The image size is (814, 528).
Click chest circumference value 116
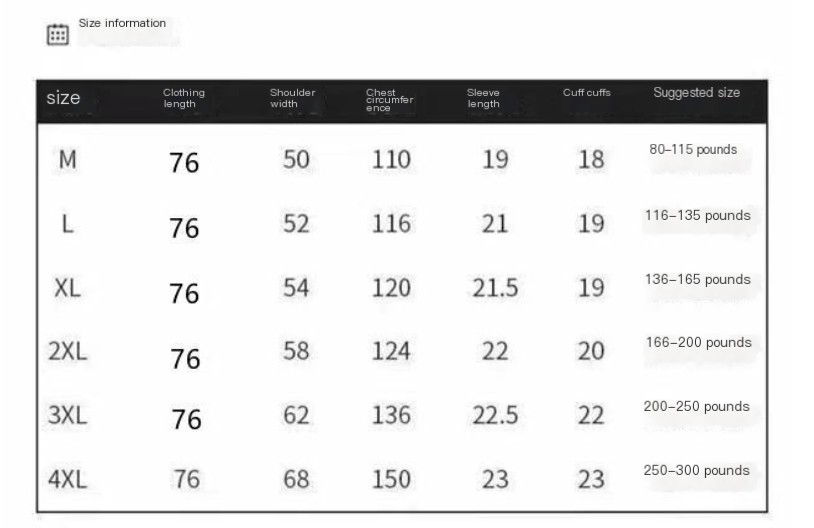[391, 224]
